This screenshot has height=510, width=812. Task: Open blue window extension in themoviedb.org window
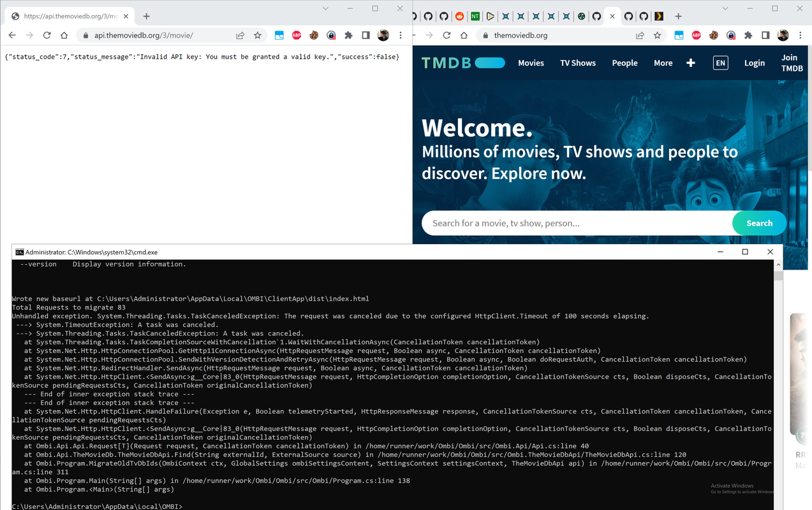point(679,36)
